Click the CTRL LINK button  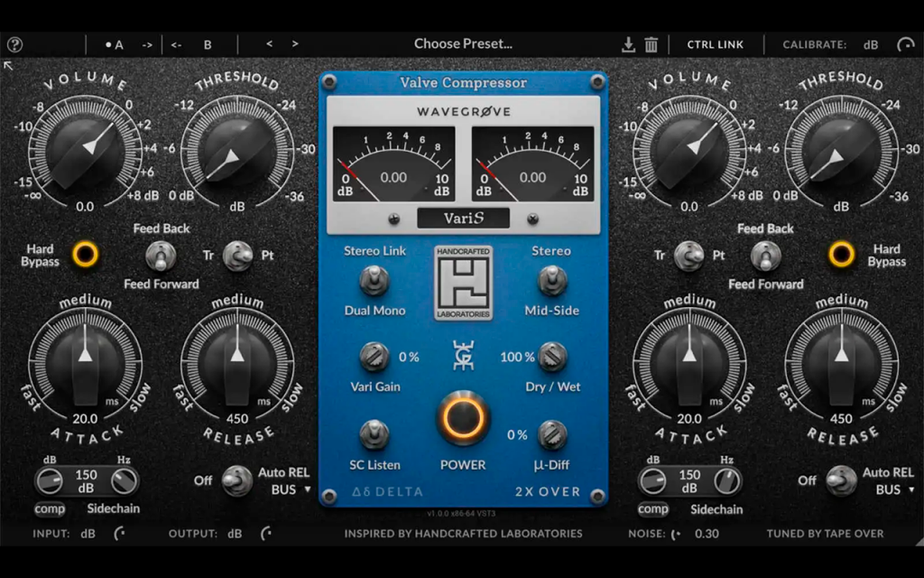[x=716, y=45]
